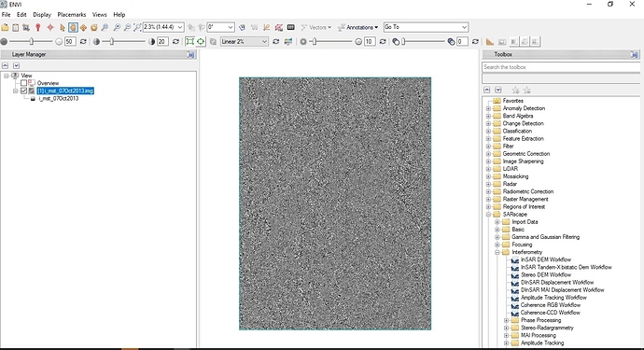Uncheck the i_mst_07Oct2013.img layer checkbox
Image resolution: width=644 pixels, height=350 pixels.
(x=24, y=91)
